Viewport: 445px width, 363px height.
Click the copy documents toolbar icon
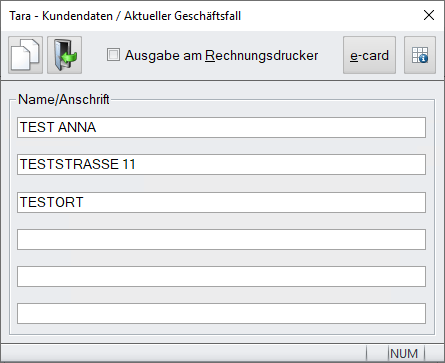25,55
